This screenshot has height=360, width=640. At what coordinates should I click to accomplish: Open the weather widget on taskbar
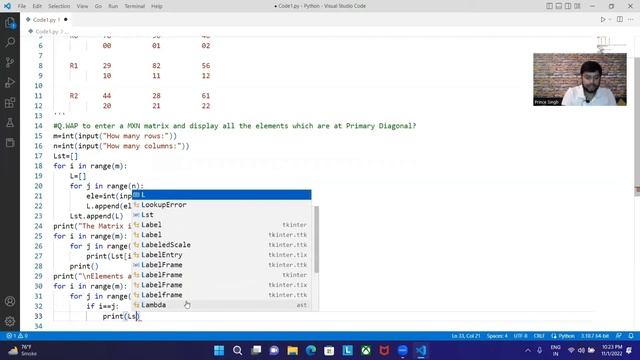click(22, 351)
